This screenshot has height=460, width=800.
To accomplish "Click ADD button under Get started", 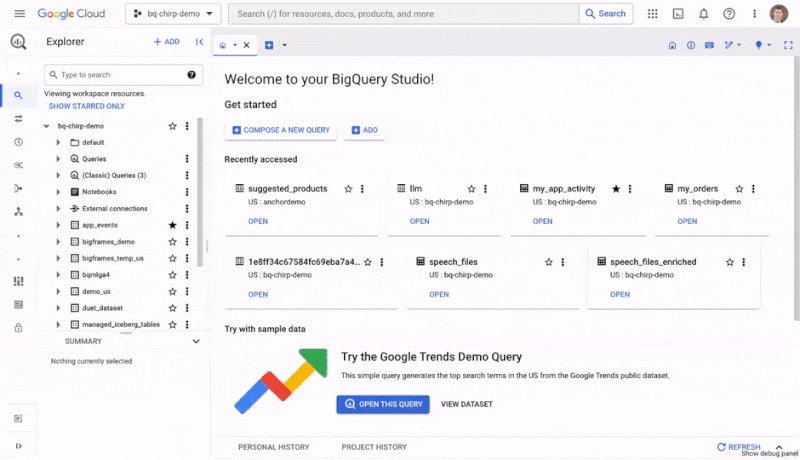I will [x=364, y=130].
